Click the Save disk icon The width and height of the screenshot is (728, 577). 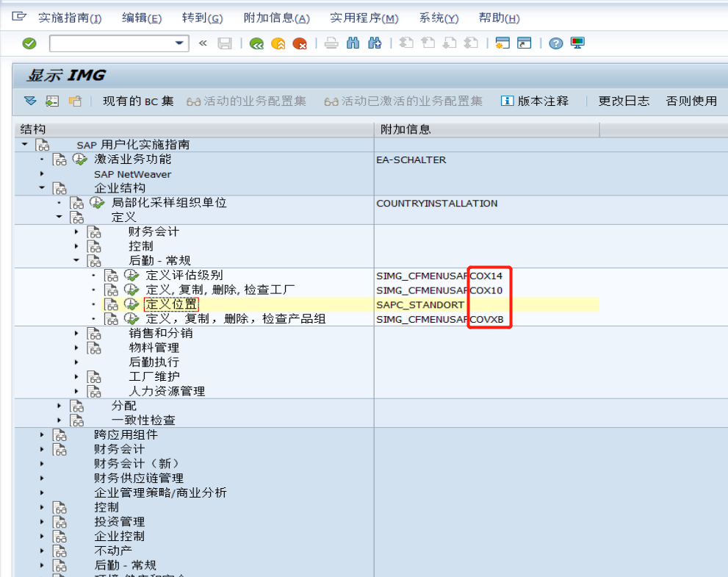coord(225,43)
